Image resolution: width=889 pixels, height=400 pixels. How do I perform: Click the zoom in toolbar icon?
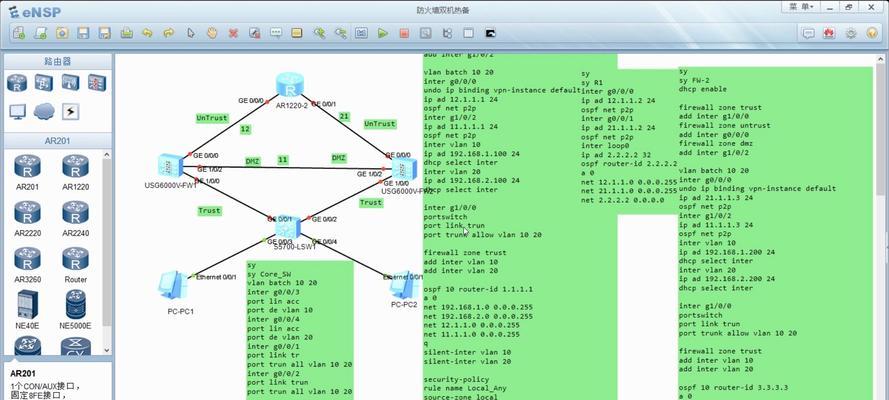[319, 33]
